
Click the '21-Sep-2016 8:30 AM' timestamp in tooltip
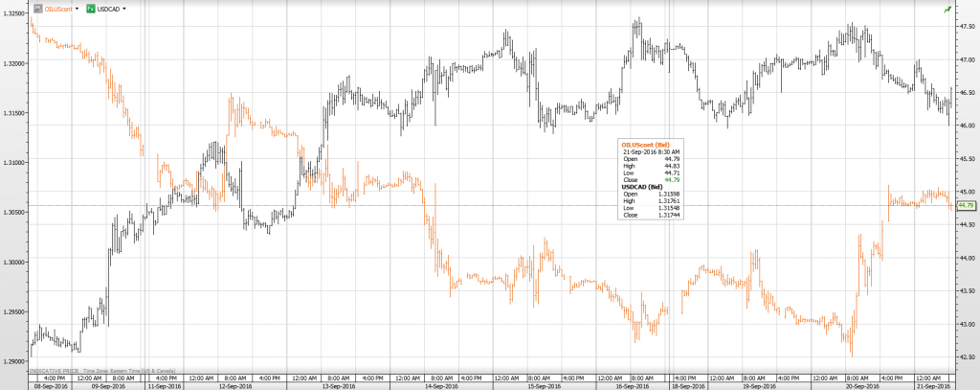coord(650,151)
